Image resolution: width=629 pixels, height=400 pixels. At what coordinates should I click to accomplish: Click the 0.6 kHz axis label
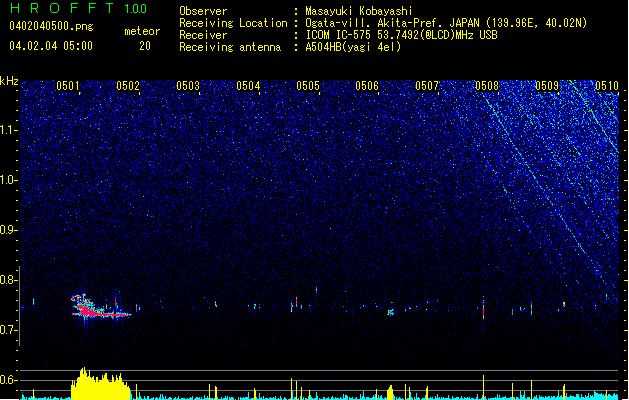tap(9, 380)
